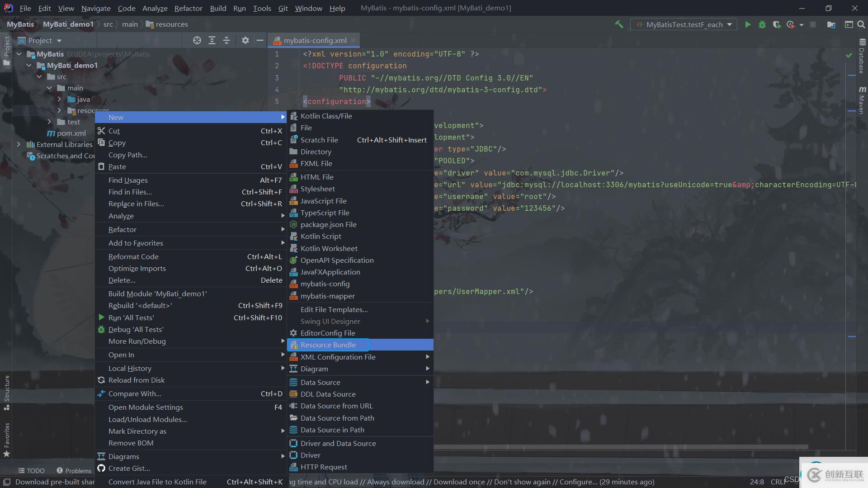Click Debug 'All Tests' context entry
Screen dimensions: 868x488
(191, 329)
